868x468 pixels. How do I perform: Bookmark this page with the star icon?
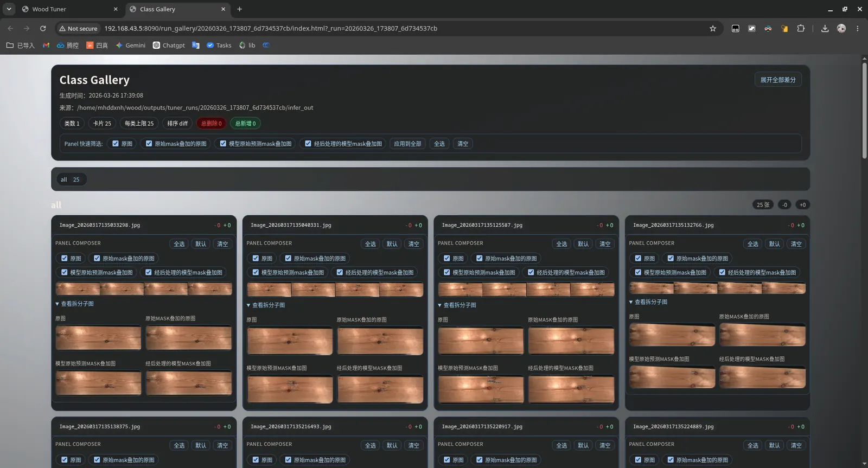pos(713,28)
